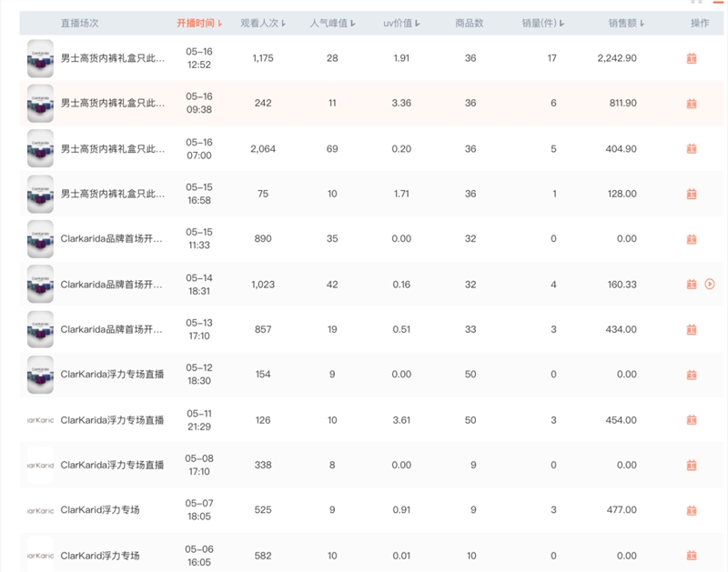728x572 pixels.
Task: Open shopping-bag icon for 05-12 18:30 stream
Action: click(x=692, y=375)
